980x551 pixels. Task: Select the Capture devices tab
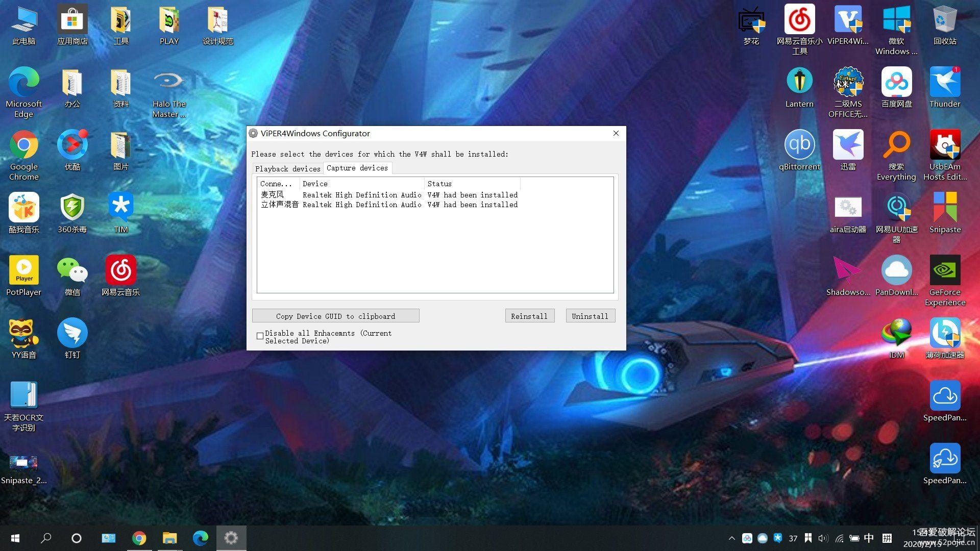tap(357, 168)
